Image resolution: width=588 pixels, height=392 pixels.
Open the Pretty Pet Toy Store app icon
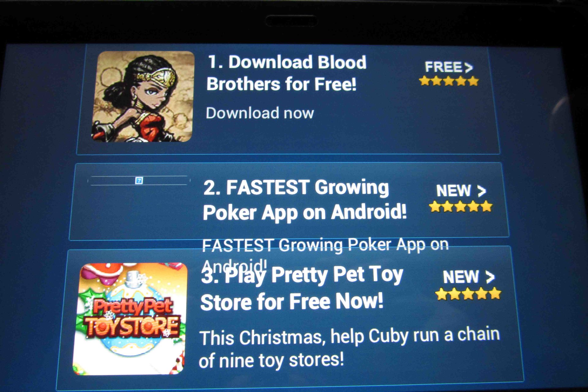(x=130, y=319)
